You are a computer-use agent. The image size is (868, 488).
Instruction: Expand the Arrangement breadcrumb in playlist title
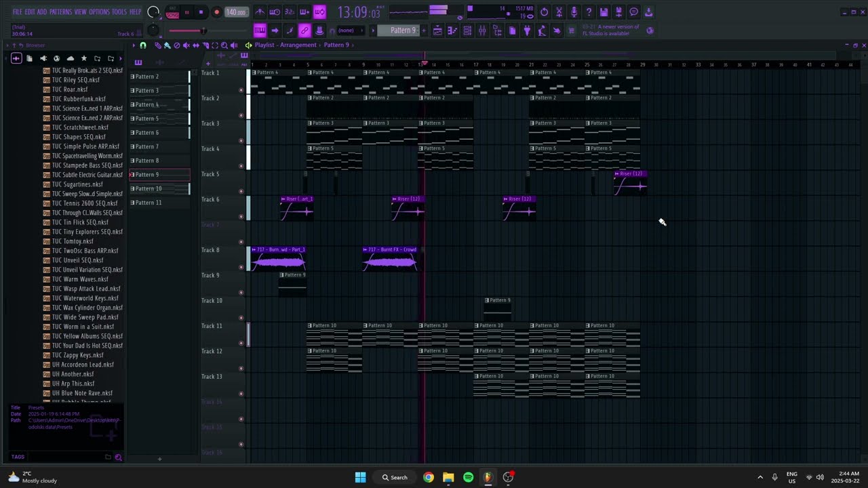click(x=298, y=45)
